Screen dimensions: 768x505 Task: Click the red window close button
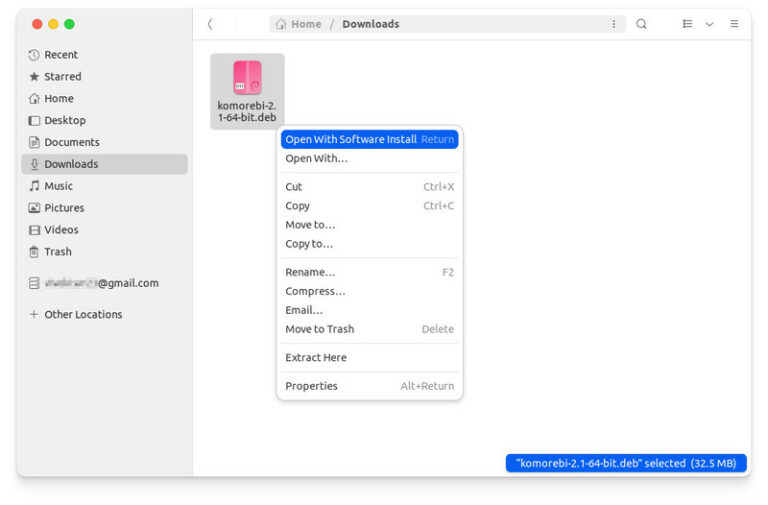click(x=37, y=24)
